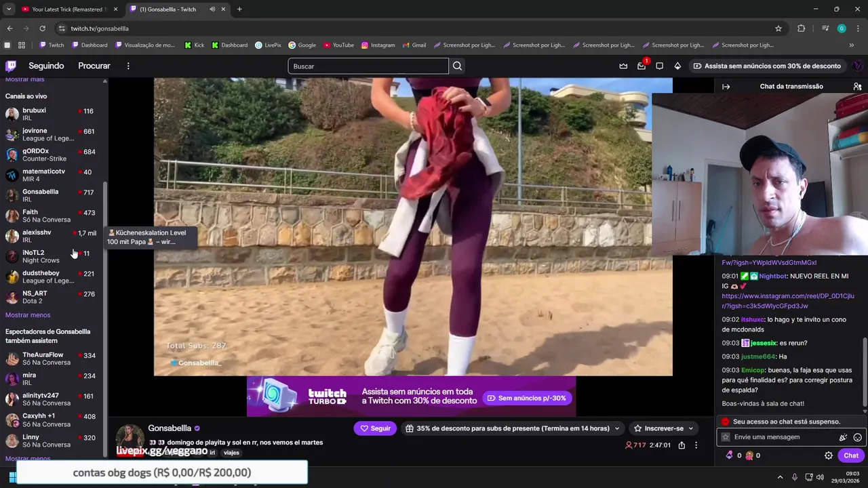Show more bookmarks overflow chevron
This screenshot has height=488, width=868.
(x=851, y=45)
